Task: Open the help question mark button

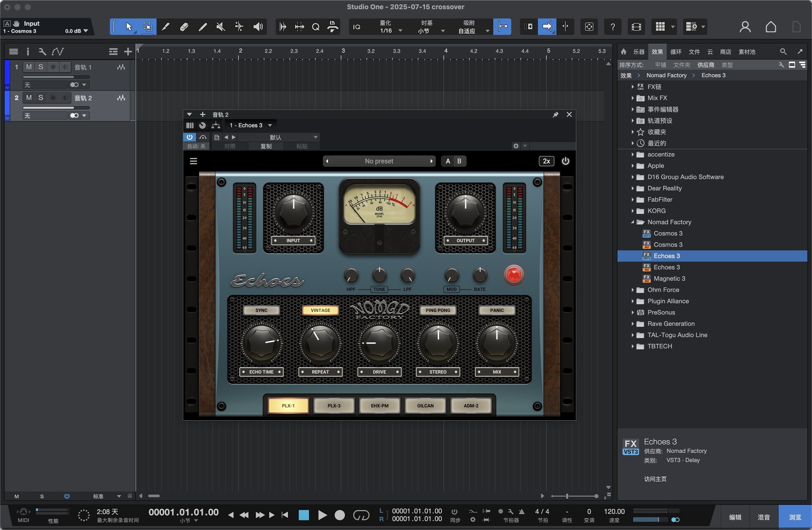Action: 612,27
